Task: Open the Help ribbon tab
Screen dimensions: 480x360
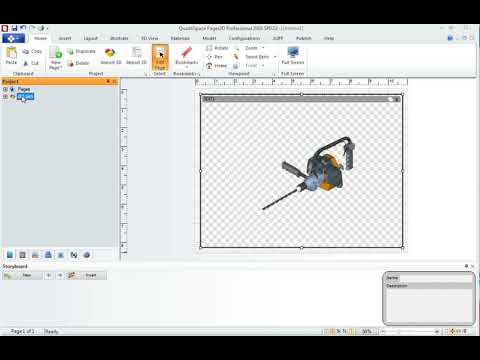Action: (329, 38)
